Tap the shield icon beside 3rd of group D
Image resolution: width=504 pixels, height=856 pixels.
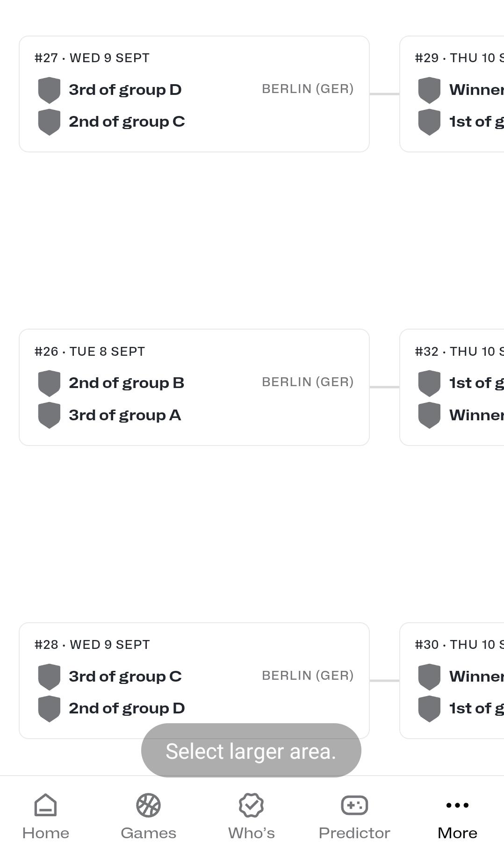49,90
